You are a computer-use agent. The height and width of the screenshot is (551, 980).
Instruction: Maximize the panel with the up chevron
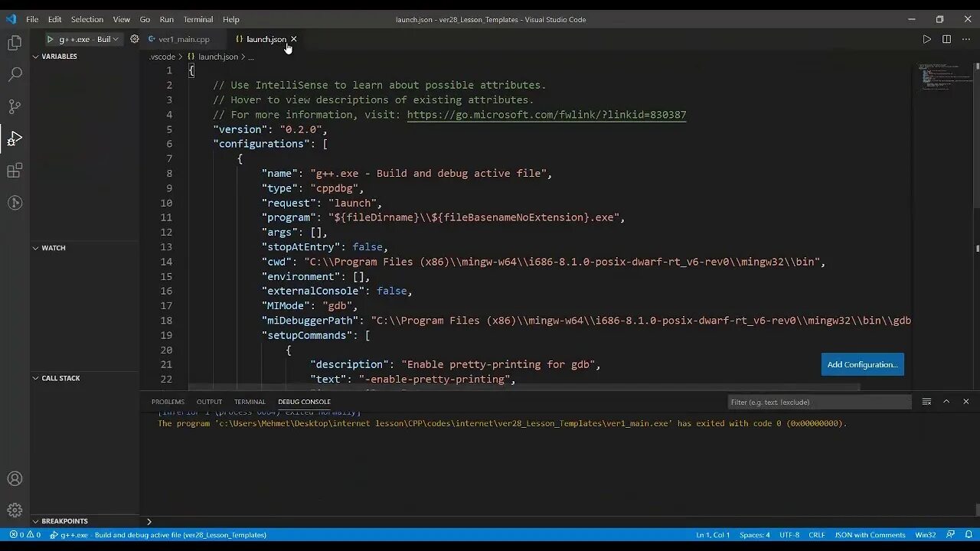[x=946, y=402]
